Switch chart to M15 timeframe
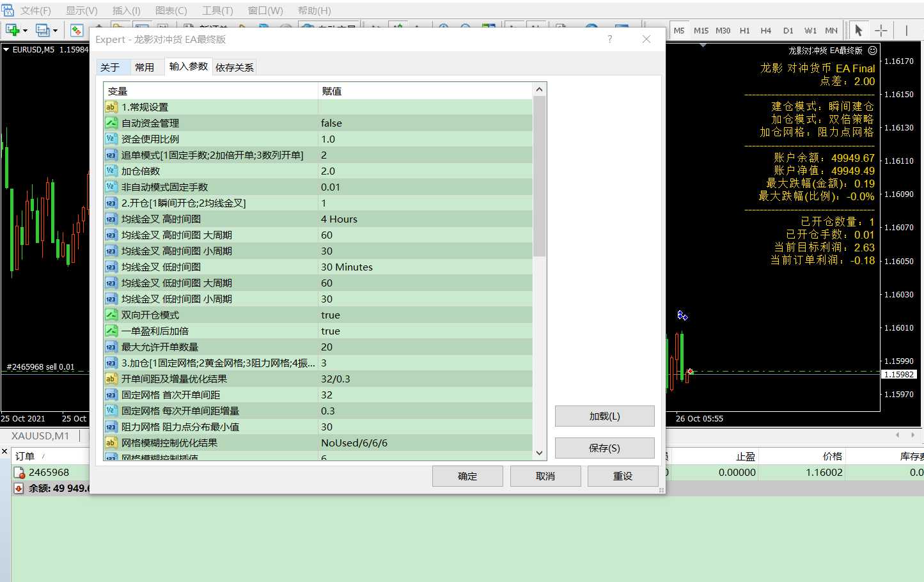This screenshot has height=582, width=924. (x=701, y=30)
